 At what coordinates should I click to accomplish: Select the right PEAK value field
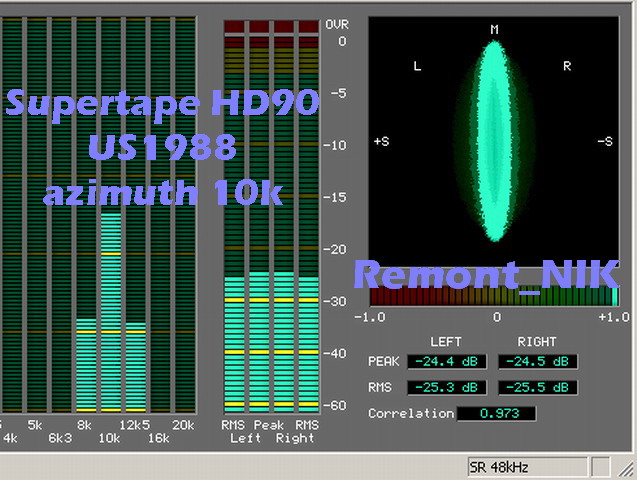point(537,361)
